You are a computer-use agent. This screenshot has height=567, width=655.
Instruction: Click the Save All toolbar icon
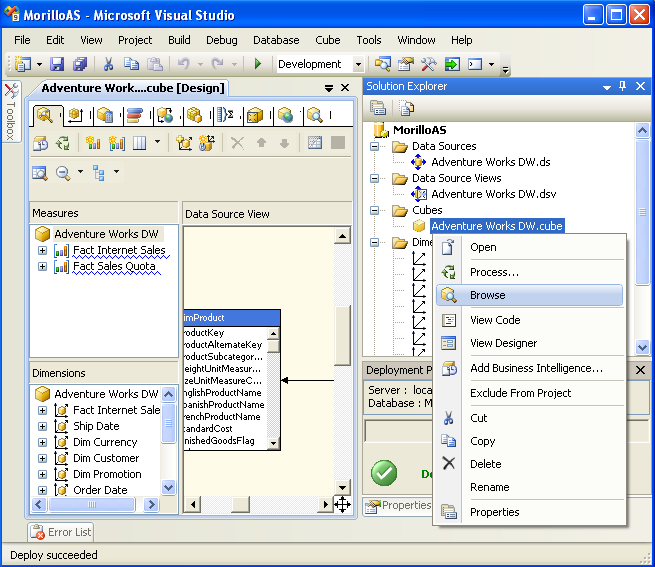[x=80, y=64]
